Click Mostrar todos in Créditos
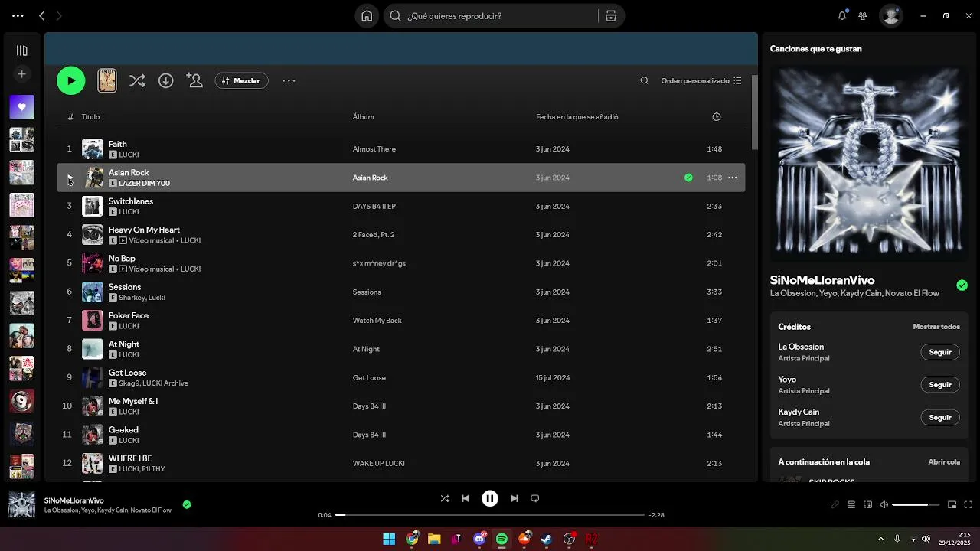This screenshot has height=551, width=980. click(936, 327)
